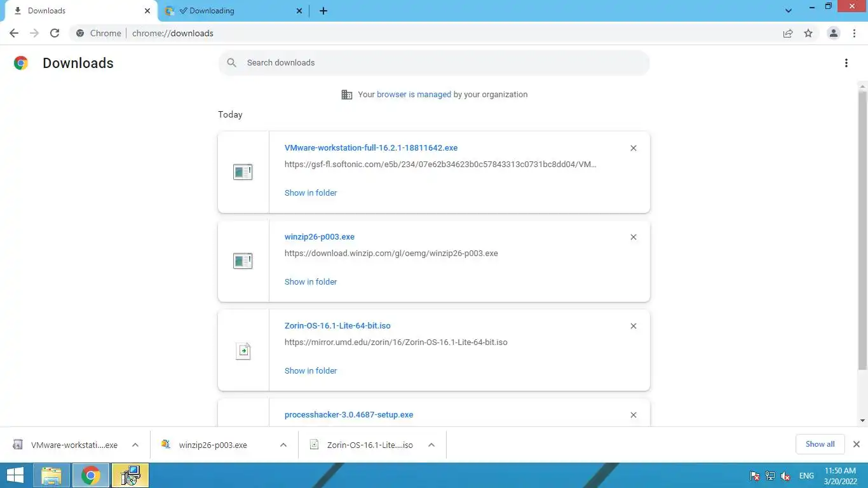Expand options for winzip26-p003.exe shelf item
This screenshot has width=868, height=488.
pyautogui.click(x=283, y=445)
